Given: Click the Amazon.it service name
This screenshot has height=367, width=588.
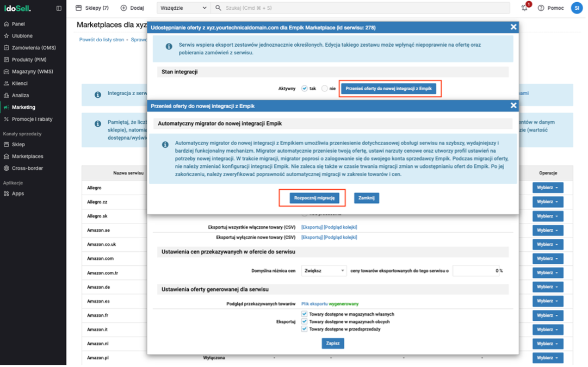Looking at the screenshot, I should click(x=97, y=329).
